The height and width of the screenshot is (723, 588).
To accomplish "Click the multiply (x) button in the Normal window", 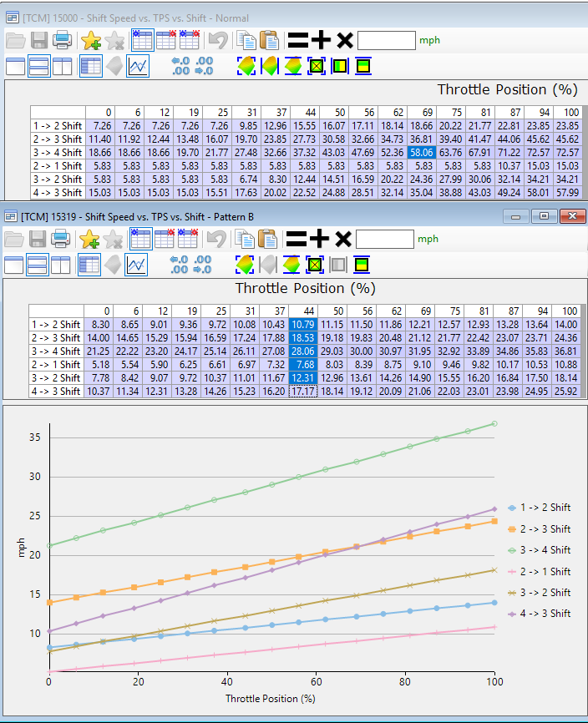I will click(344, 41).
